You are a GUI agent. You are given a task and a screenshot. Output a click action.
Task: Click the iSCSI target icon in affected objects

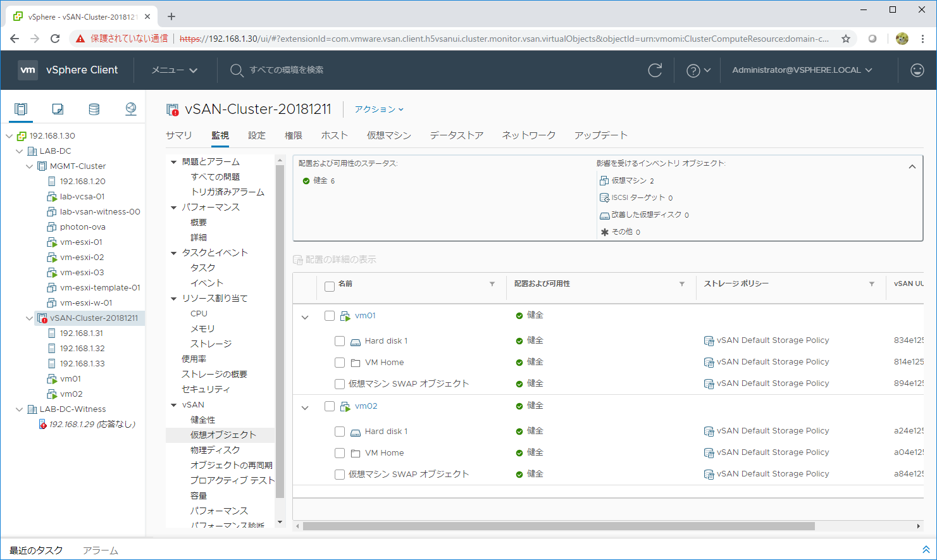click(x=604, y=198)
